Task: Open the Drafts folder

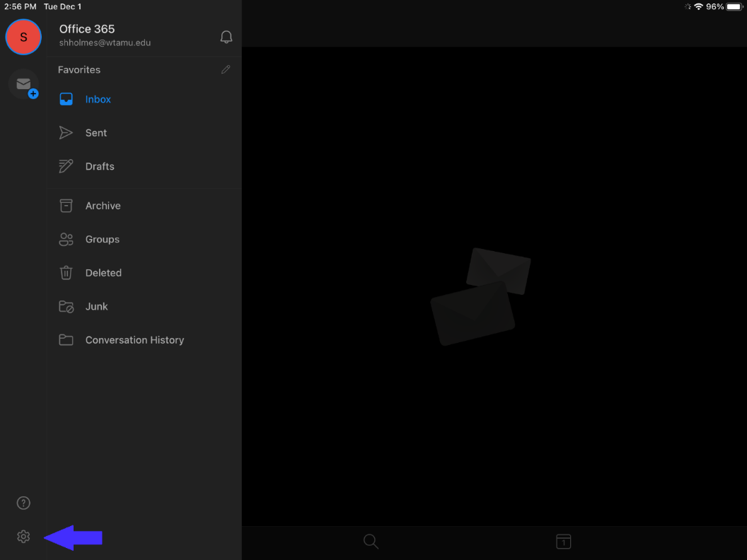Action: coord(145,166)
